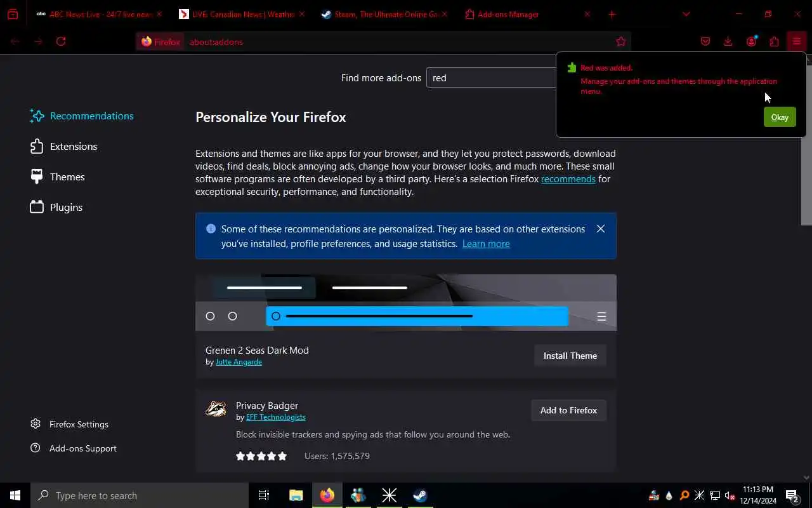Open the Windows Start menu
Screen dimensions: 812x508
click(15, 495)
